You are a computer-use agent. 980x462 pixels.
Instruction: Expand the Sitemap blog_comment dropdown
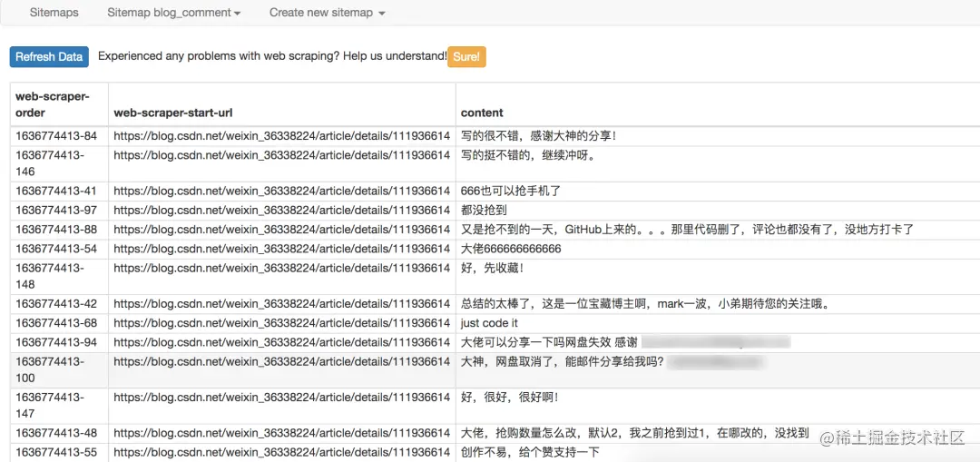(173, 13)
